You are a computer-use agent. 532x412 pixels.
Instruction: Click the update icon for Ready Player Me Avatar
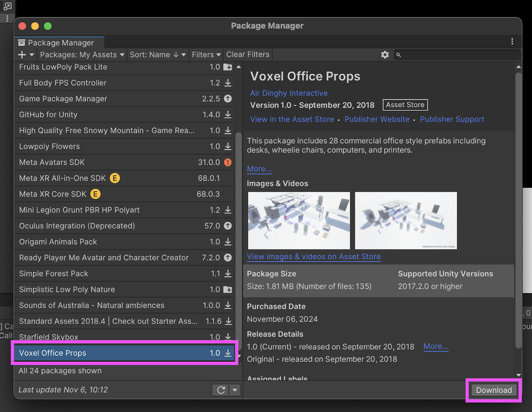[228, 257]
